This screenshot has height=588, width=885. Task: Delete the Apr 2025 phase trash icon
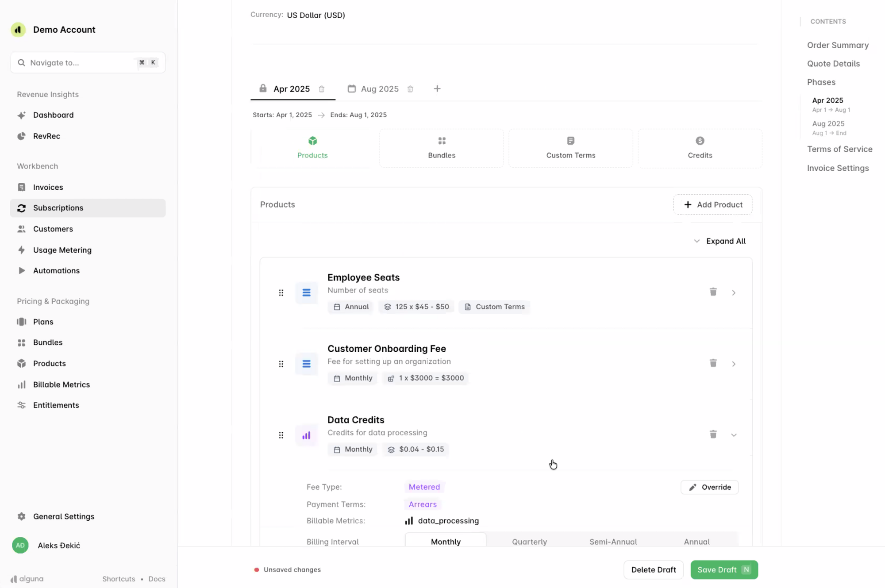click(x=322, y=89)
